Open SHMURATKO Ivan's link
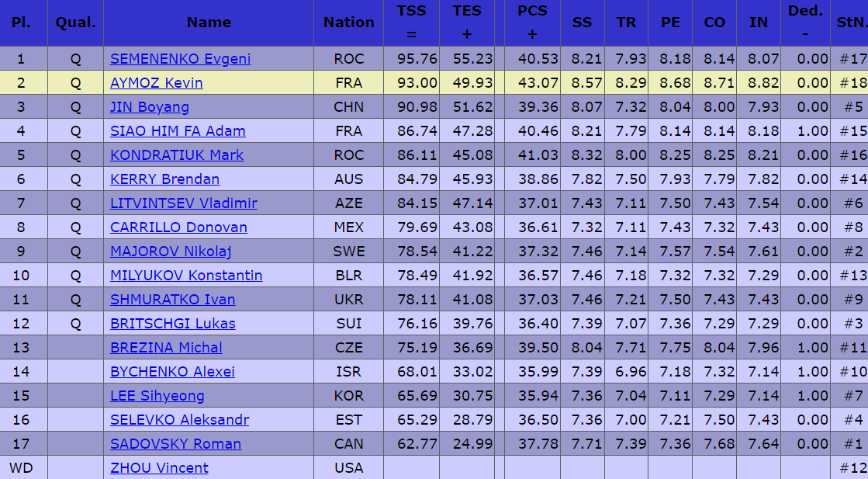The height and width of the screenshot is (479, 868). point(172,300)
